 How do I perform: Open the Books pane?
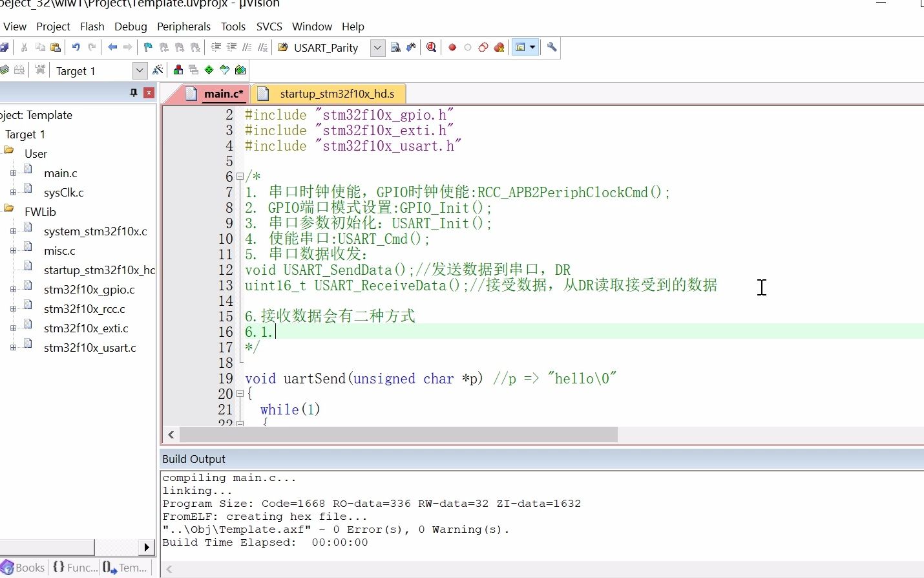pos(23,568)
